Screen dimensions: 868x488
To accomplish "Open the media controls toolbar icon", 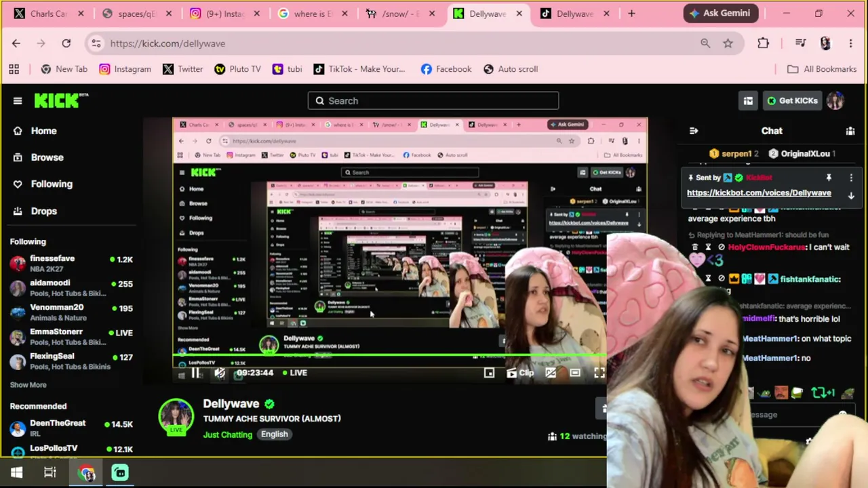I will 800,43.
